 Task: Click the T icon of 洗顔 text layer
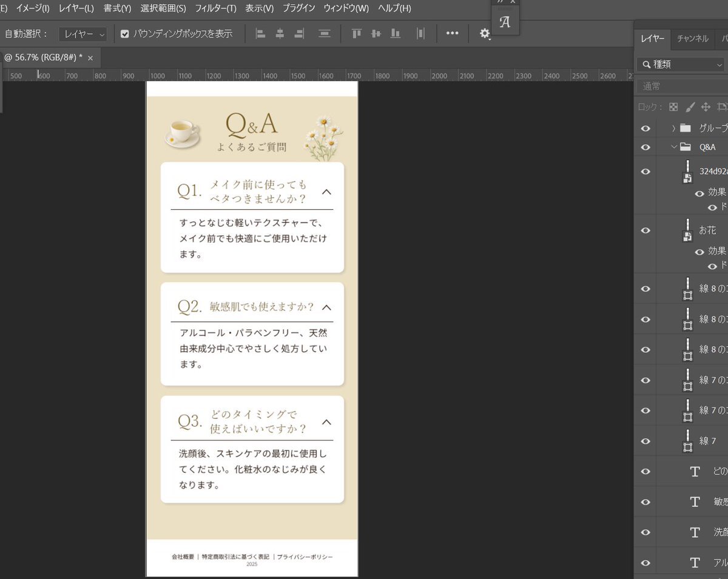pyautogui.click(x=695, y=532)
